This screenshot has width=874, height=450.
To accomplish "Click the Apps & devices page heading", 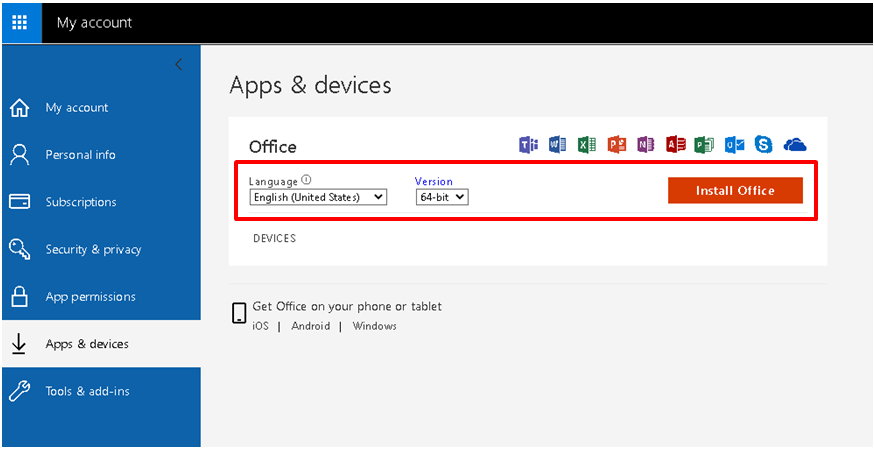I will (x=310, y=85).
